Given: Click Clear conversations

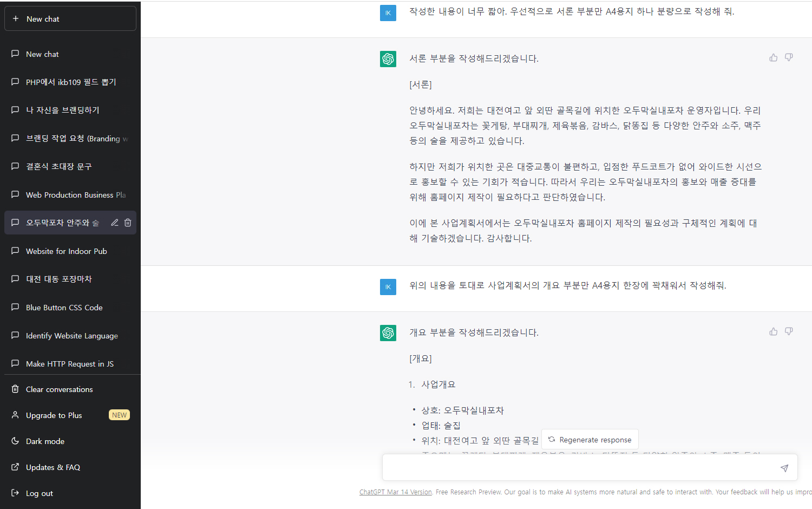Looking at the screenshot, I should pyautogui.click(x=59, y=389).
